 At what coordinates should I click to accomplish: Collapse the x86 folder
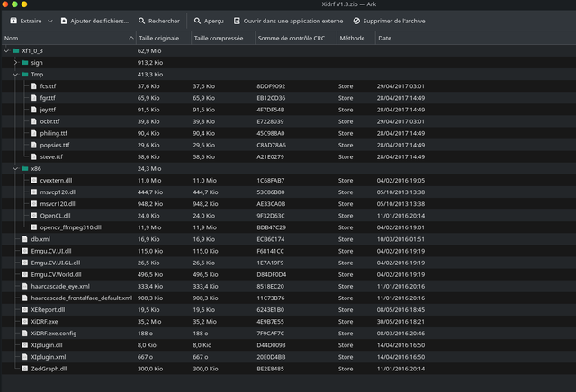pyautogui.click(x=15, y=168)
